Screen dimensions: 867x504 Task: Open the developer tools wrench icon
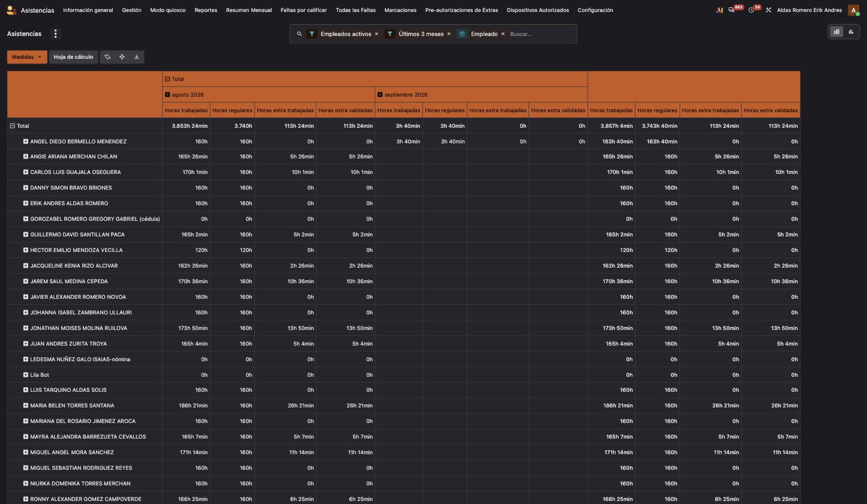tap(769, 10)
